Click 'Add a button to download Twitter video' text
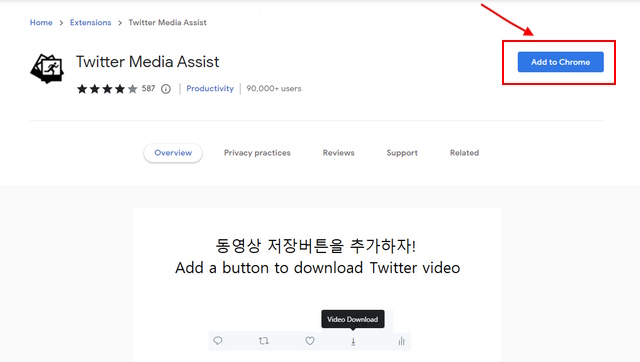This screenshot has width=640, height=362. (318, 268)
